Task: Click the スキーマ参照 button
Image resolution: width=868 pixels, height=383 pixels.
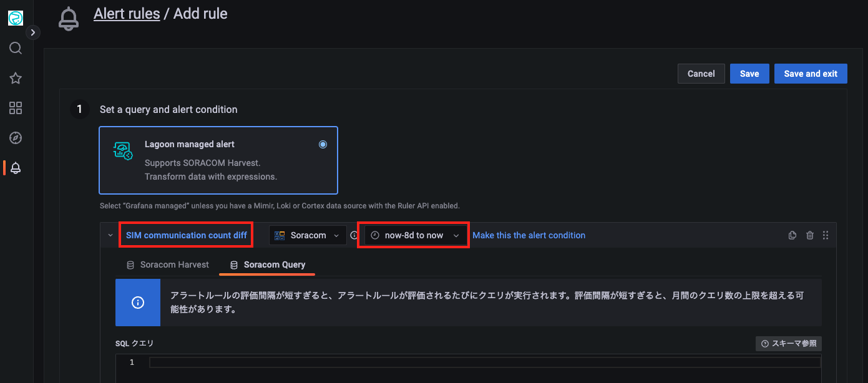Action: pyautogui.click(x=788, y=344)
